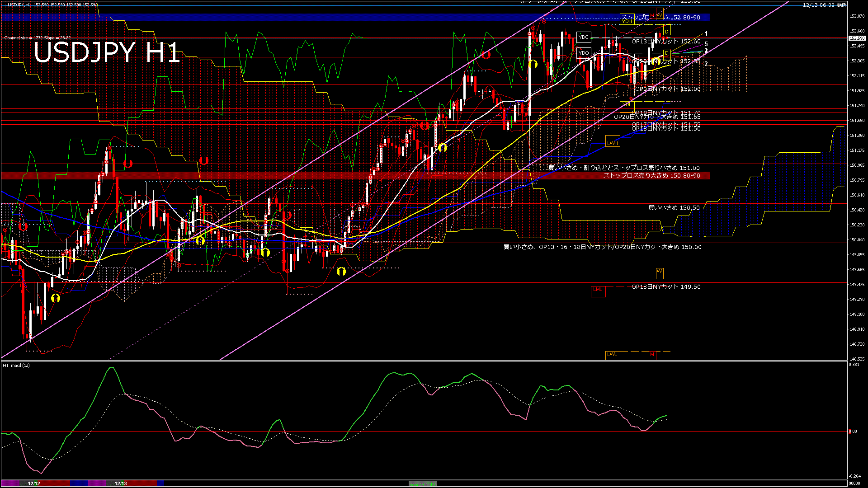Click the OP18日NYカット 149.50 label

click(666, 287)
